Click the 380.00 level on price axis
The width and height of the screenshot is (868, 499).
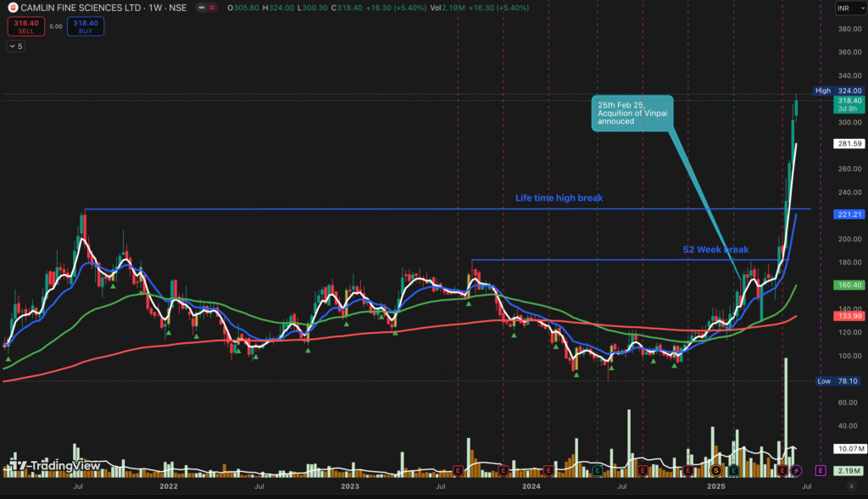pyautogui.click(x=849, y=29)
